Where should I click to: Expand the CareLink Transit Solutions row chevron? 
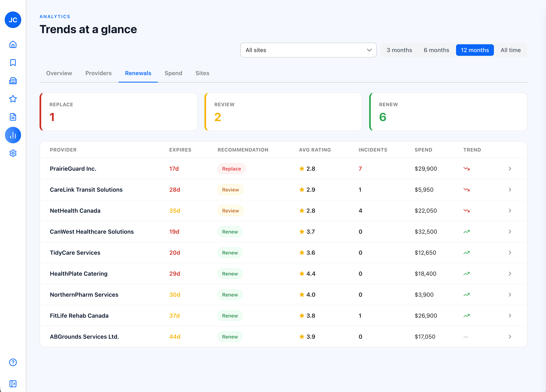point(510,190)
